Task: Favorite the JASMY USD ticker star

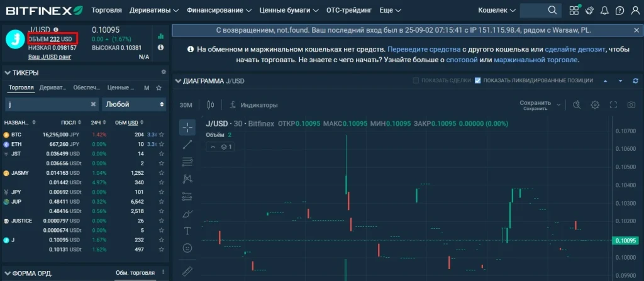Action: pos(162,173)
